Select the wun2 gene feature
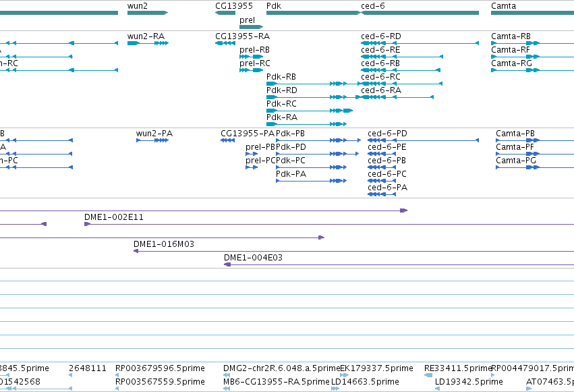This screenshot has width=574, height=392. (148, 13)
